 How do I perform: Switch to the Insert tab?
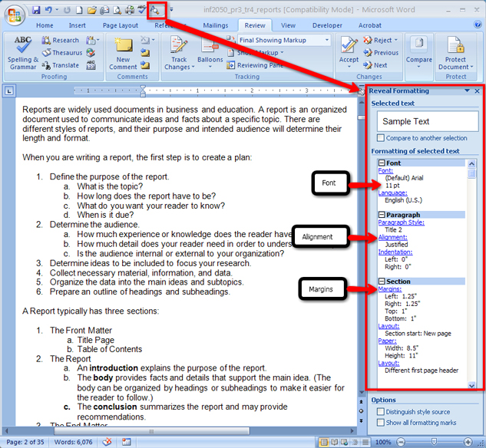(78, 25)
